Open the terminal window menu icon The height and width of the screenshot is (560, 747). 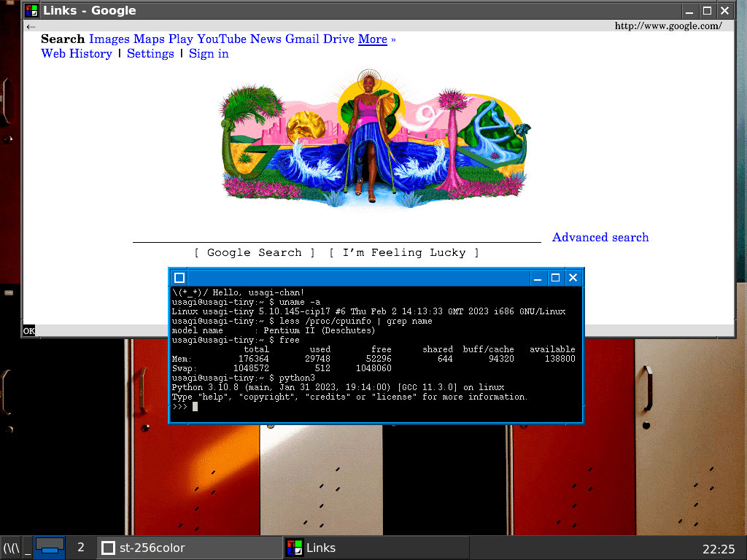coord(179,278)
